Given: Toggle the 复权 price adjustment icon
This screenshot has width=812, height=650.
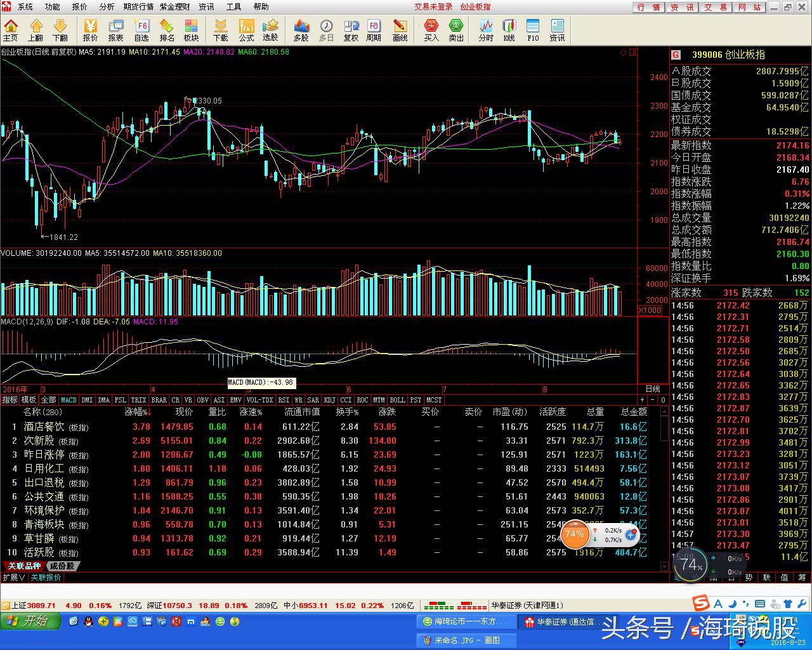Looking at the screenshot, I should click(x=351, y=30).
